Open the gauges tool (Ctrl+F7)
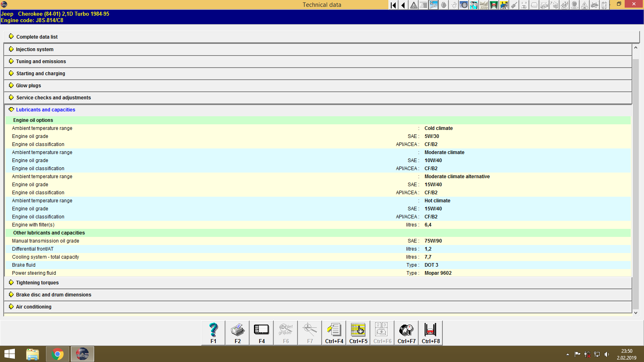644x362 pixels. coord(406,332)
